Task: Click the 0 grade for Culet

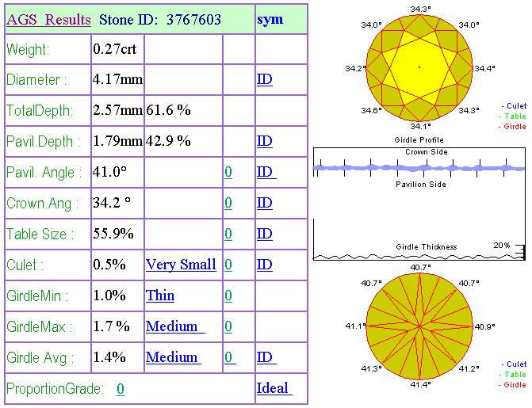Action: 228,265
